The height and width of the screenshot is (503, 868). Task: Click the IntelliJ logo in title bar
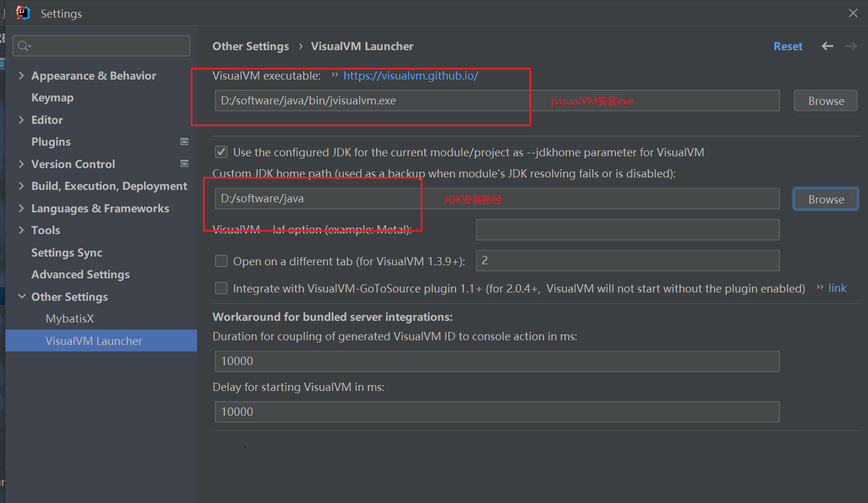[23, 13]
